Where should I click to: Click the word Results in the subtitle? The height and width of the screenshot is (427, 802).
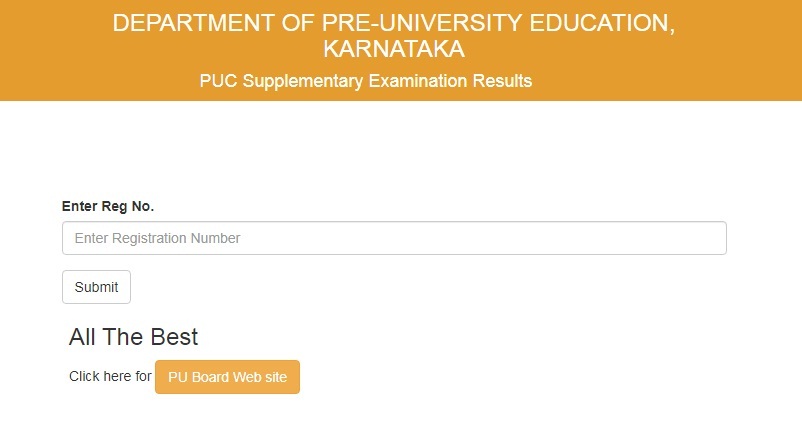click(503, 81)
